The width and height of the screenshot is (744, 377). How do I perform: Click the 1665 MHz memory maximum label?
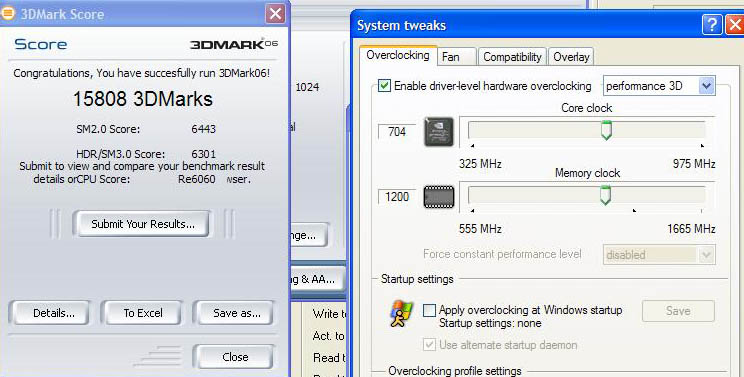pyautogui.click(x=691, y=229)
